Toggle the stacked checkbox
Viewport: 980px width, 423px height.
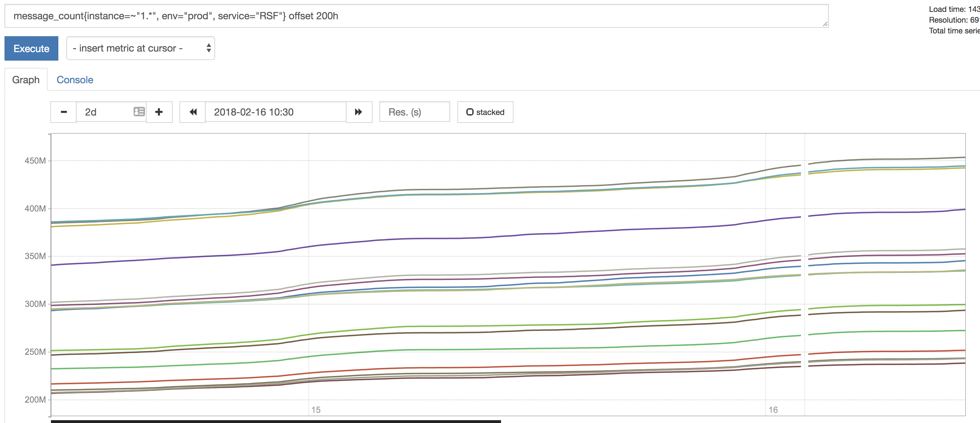pos(470,112)
